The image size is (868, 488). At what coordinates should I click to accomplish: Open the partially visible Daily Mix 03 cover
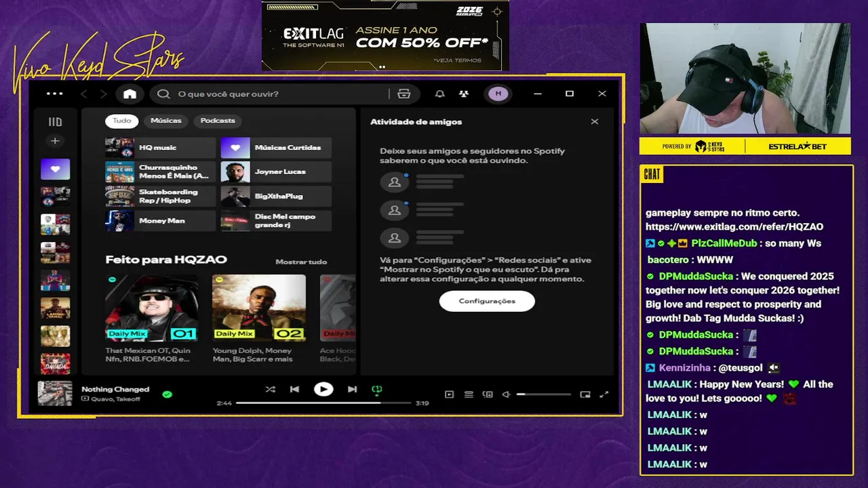coord(338,308)
